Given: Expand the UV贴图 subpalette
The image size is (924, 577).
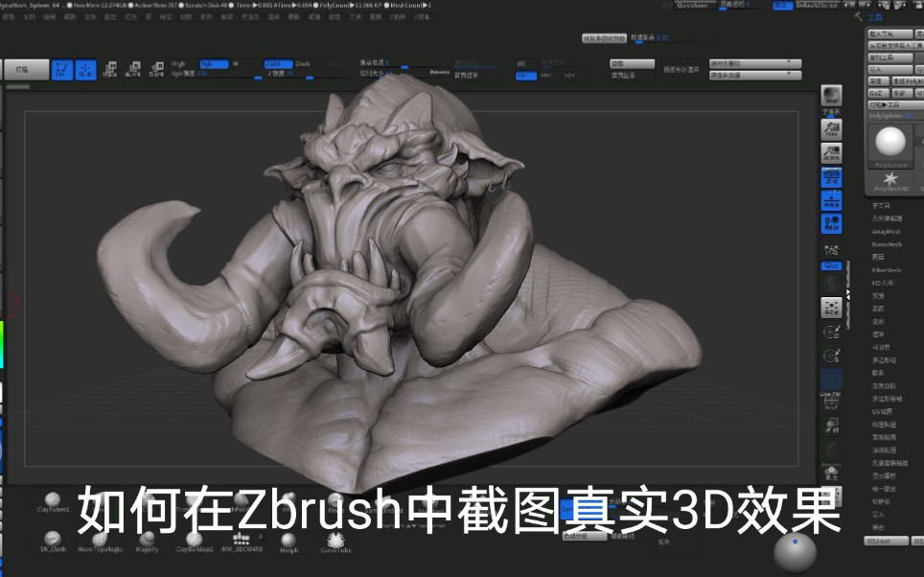Looking at the screenshot, I should point(882,411).
